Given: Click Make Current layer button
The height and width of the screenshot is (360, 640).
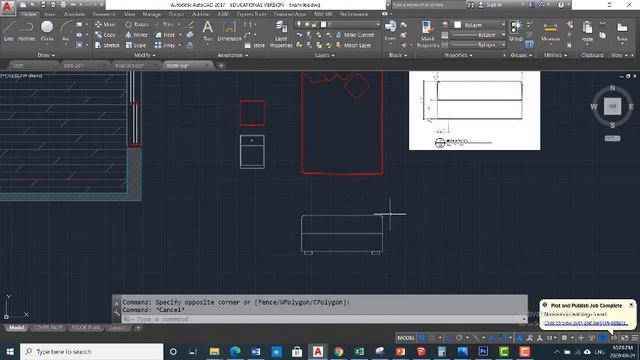Looking at the screenshot, I should tap(355, 35).
